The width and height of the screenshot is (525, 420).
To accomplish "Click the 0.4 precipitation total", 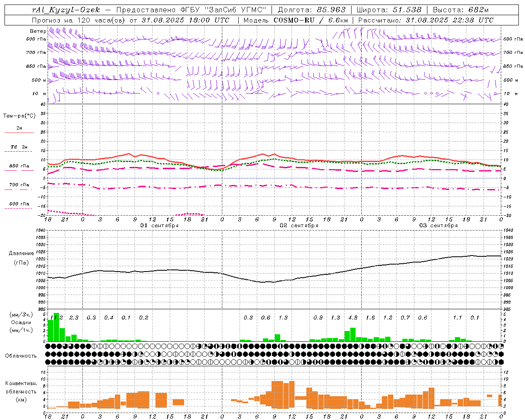I will [109, 317].
